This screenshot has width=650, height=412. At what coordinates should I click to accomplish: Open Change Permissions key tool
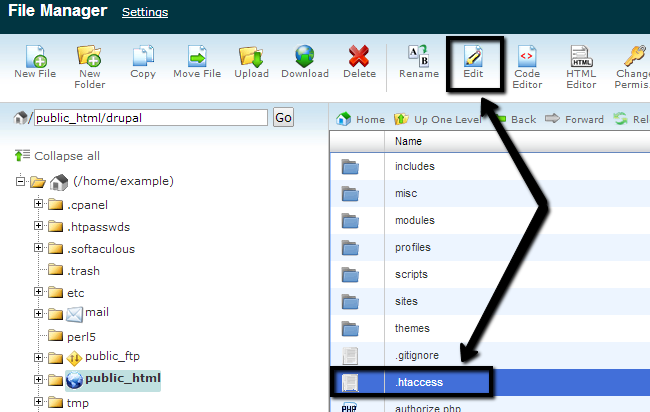click(x=632, y=67)
